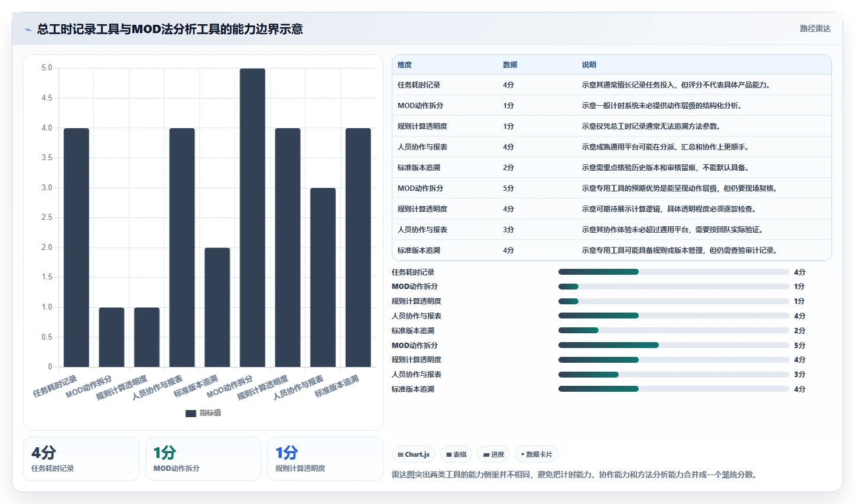Select the 进度 chip

point(493,454)
